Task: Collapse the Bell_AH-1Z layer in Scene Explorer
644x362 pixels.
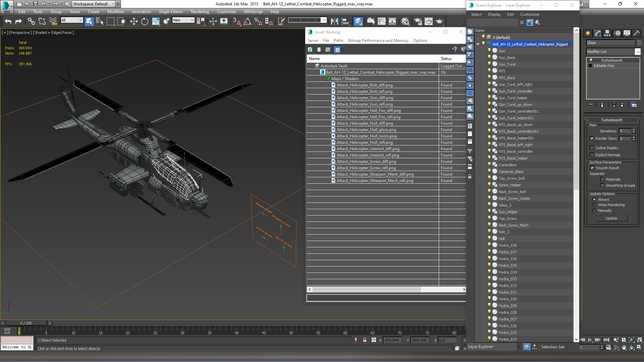Action: 478,44
